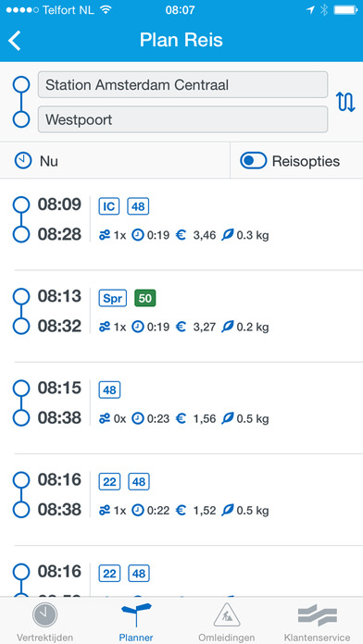Expand the 08:13 to 08:32 journey
Screen dimensions: 363x644
pos(181,316)
